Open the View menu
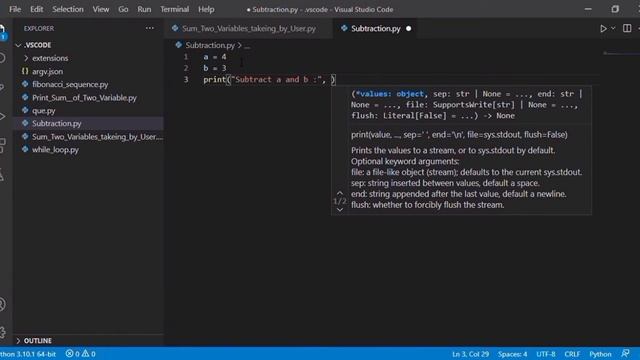Image resolution: width=640 pixels, height=360 pixels. pos(100,9)
